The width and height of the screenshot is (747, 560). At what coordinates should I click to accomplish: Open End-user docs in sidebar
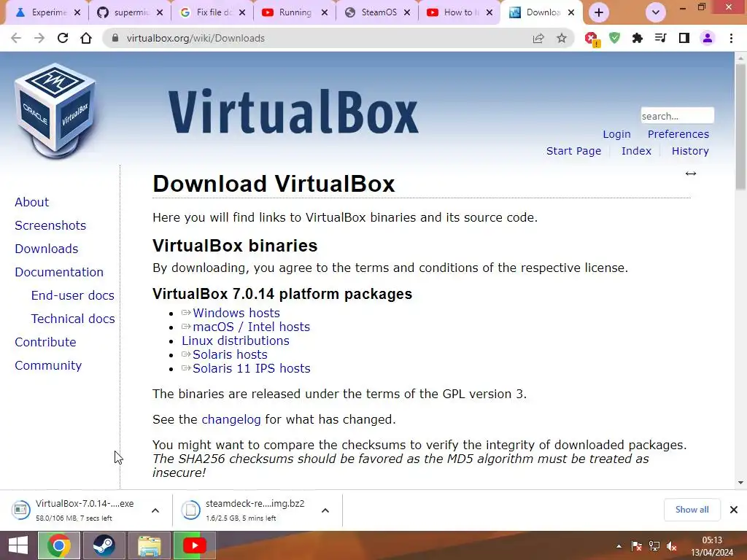click(72, 295)
